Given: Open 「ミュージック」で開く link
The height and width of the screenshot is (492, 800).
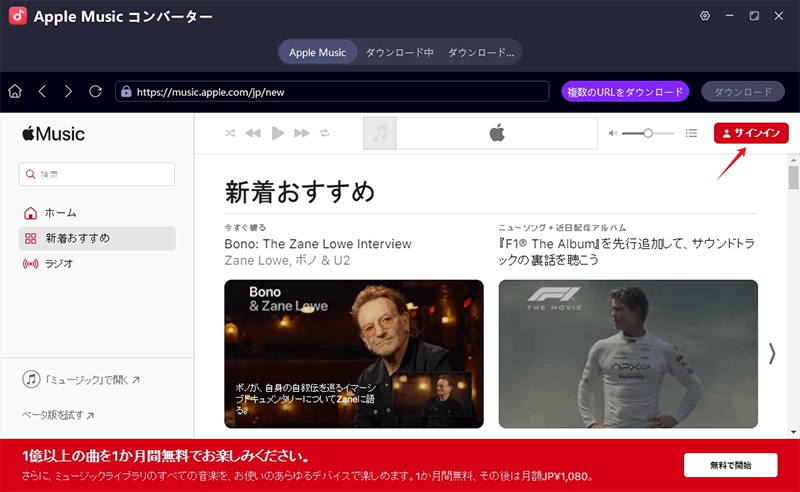Looking at the screenshot, I should tap(92, 380).
